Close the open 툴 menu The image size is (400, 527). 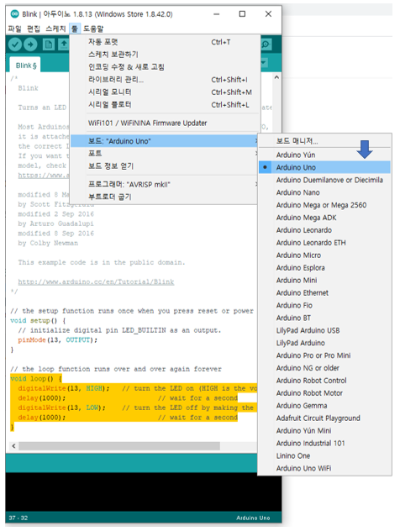point(75,29)
